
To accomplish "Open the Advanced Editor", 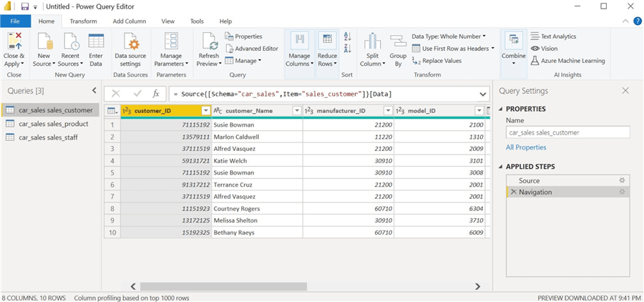I will tap(251, 49).
